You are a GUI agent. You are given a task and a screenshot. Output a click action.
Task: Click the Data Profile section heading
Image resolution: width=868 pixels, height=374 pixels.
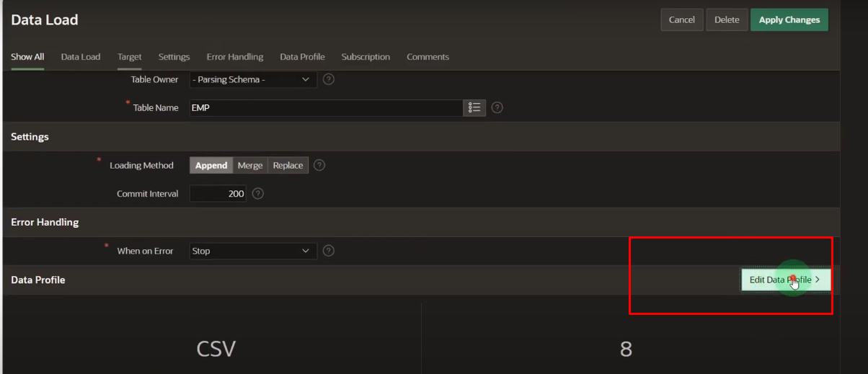pos(38,280)
